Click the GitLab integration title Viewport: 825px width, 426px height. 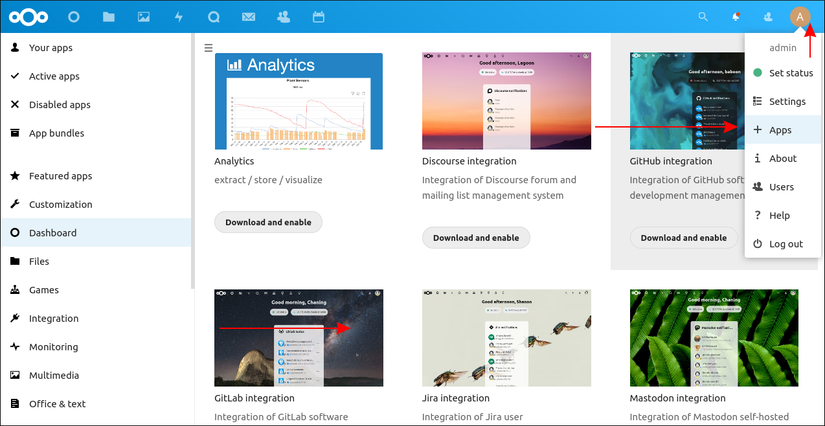pyautogui.click(x=254, y=398)
